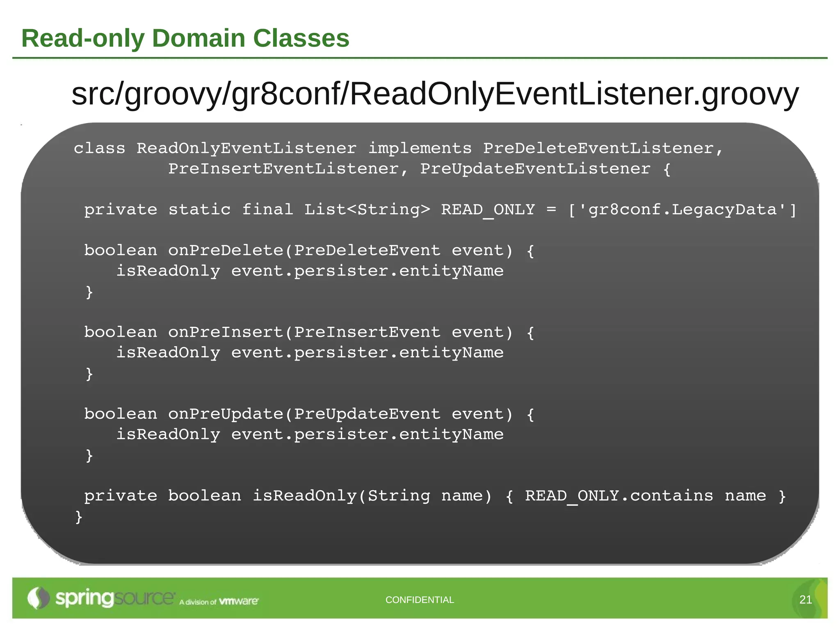
Task: Click the 'PreInsertEventListener, PreUpdateEventListener {' line
Action: (x=420, y=169)
